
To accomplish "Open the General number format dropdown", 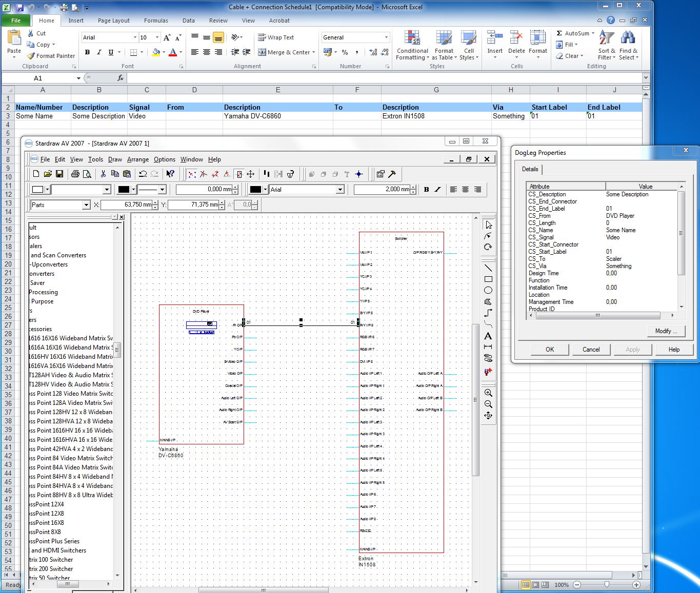I will click(386, 37).
